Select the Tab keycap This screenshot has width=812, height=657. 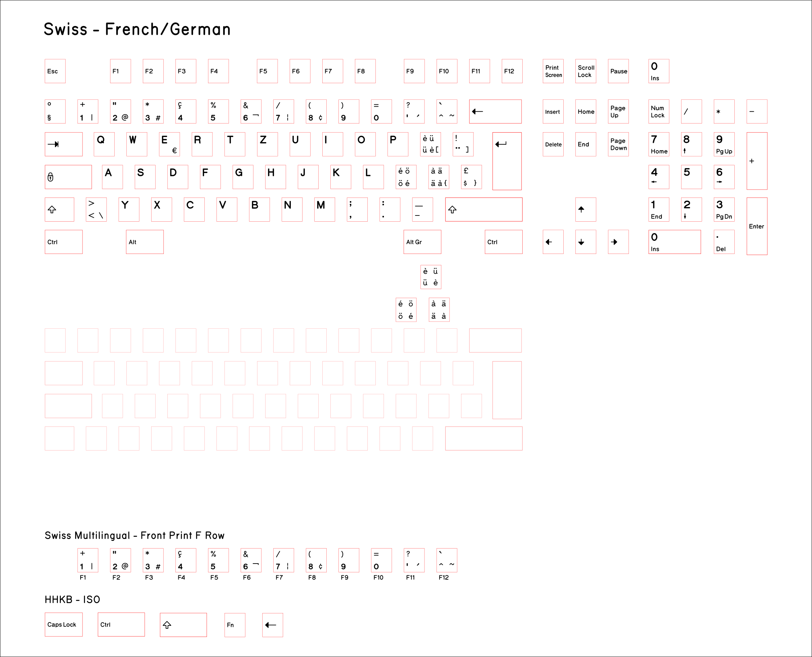point(63,144)
